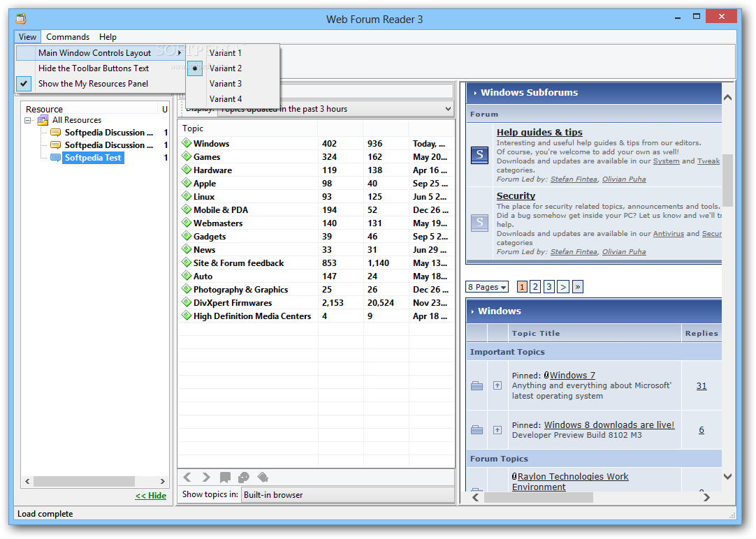Open the Stefan Fintea link under Security
This screenshot has height=539, width=756.
(x=574, y=251)
